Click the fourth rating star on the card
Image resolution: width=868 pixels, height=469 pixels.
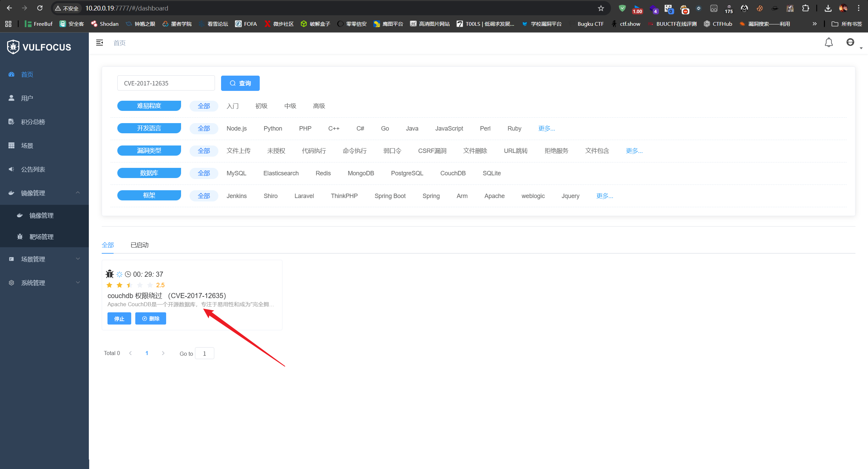coord(140,285)
